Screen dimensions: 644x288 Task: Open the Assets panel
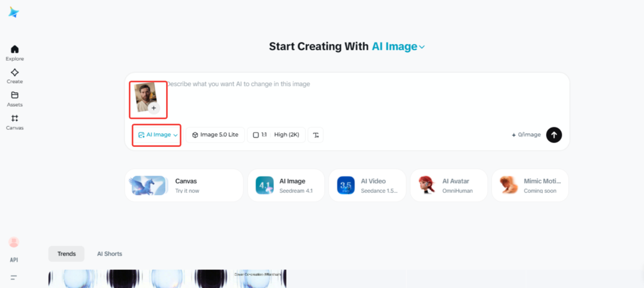point(14,98)
